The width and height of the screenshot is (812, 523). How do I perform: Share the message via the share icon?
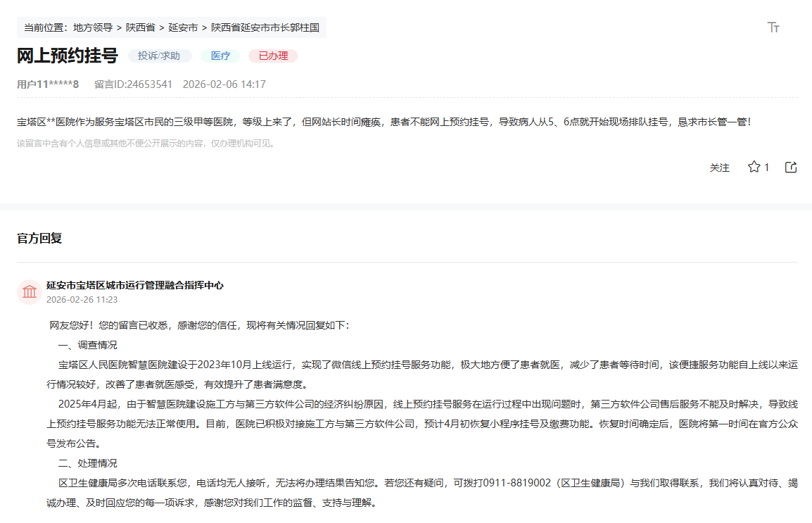click(x=791, y=167)
